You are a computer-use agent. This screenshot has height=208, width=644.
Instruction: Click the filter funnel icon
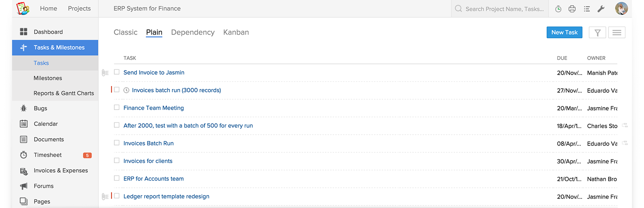(x=597, y=33)
